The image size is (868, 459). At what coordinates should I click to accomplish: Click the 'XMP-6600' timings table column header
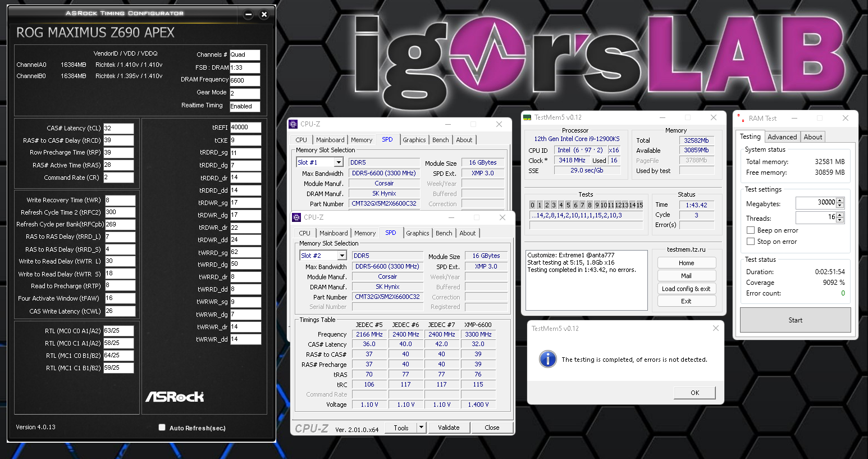tap(478, 325)
